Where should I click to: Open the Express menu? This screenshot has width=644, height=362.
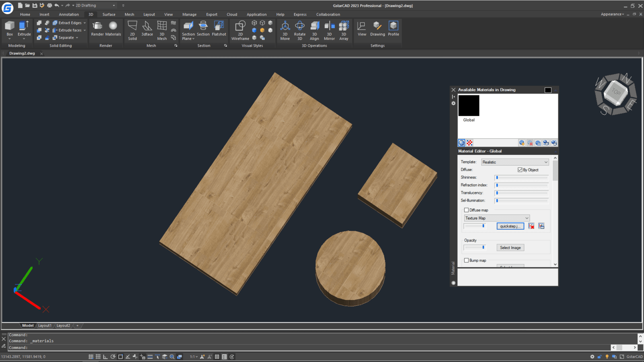300,14
